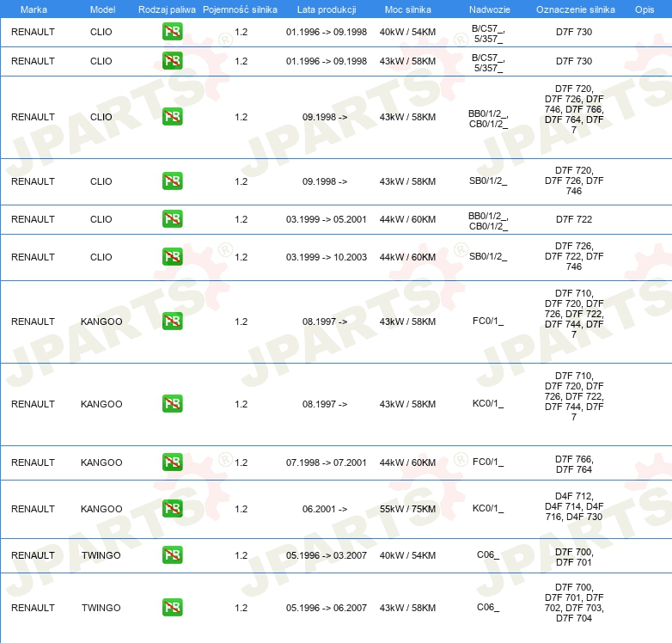Click the D7F 766, D7F 764 engine cell
This screenshot has height=643, width=672.
pyautogui.click(x=574, y=464)
